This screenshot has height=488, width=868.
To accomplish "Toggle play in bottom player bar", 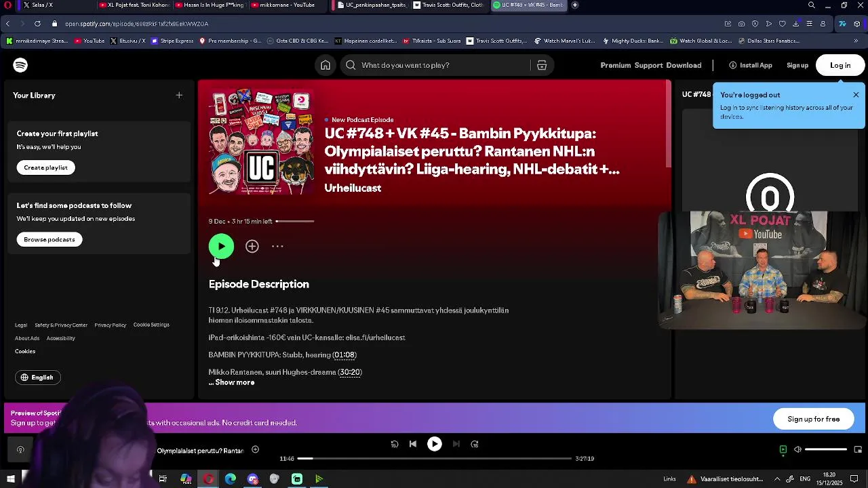I will coord(435,444).
